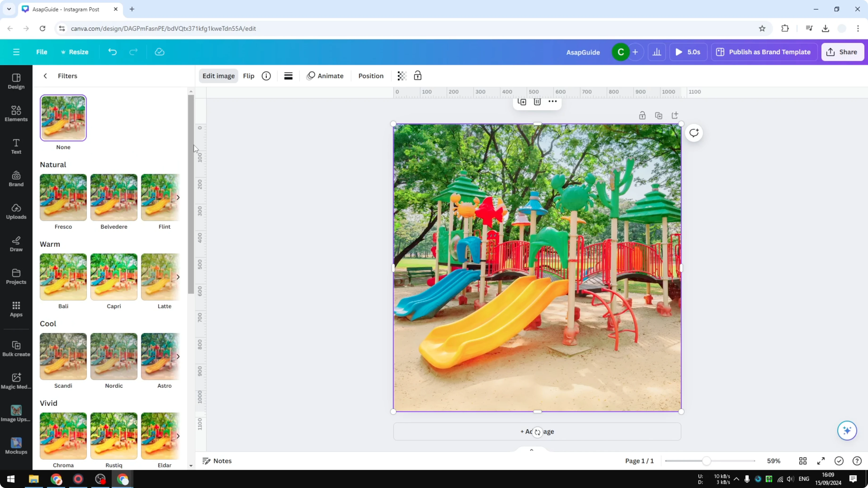The width and height of the screenshot is (868, 488).
Task: Open the browser tab search dropdown
Action: coord(9,9)
